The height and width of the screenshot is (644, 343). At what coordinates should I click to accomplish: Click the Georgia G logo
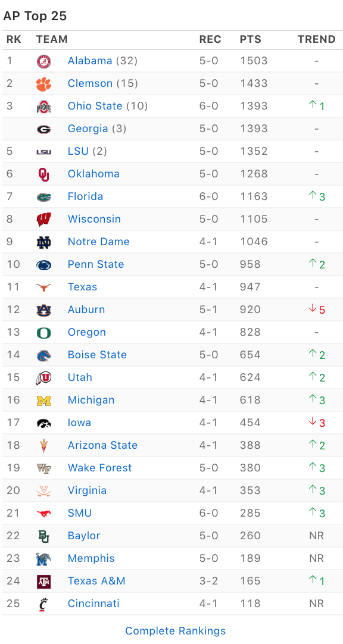point(43,129)
